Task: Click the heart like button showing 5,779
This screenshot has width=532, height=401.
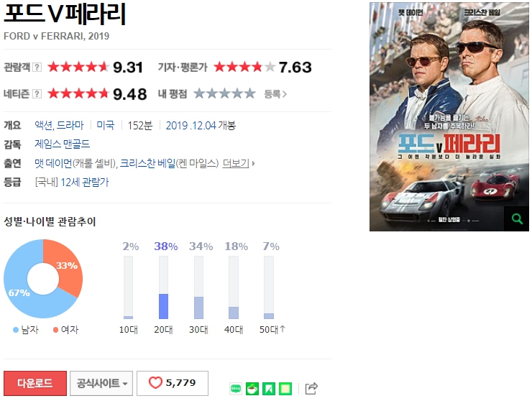Action: (x=173, y=383)
